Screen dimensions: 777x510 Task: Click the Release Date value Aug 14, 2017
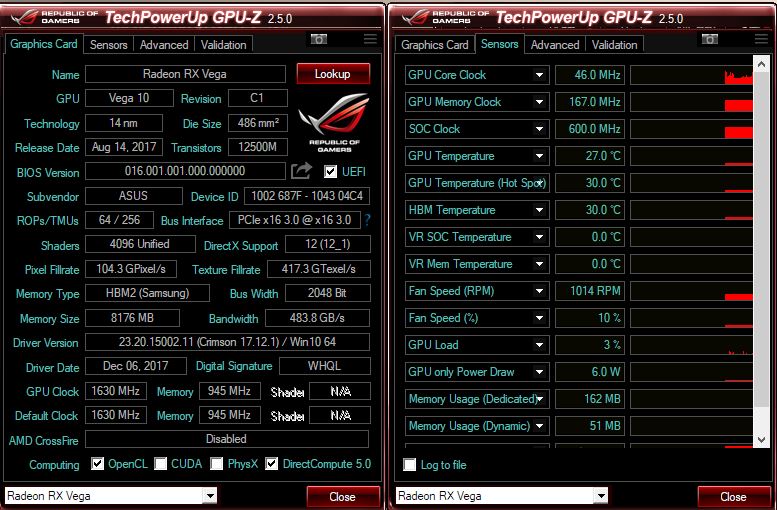(124, 147)
